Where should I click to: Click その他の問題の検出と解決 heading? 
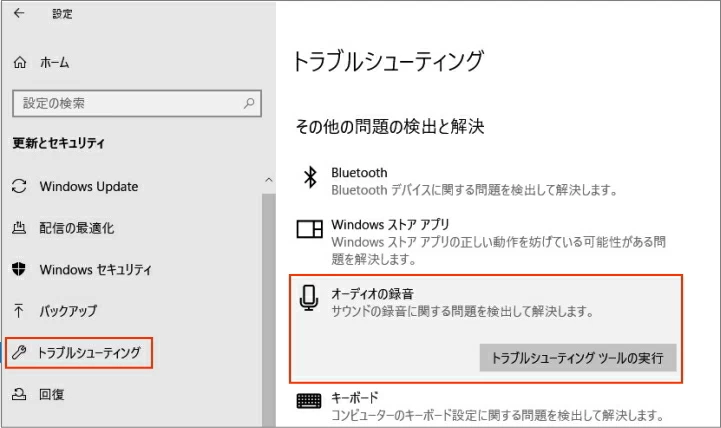click(x=390, y=126)
